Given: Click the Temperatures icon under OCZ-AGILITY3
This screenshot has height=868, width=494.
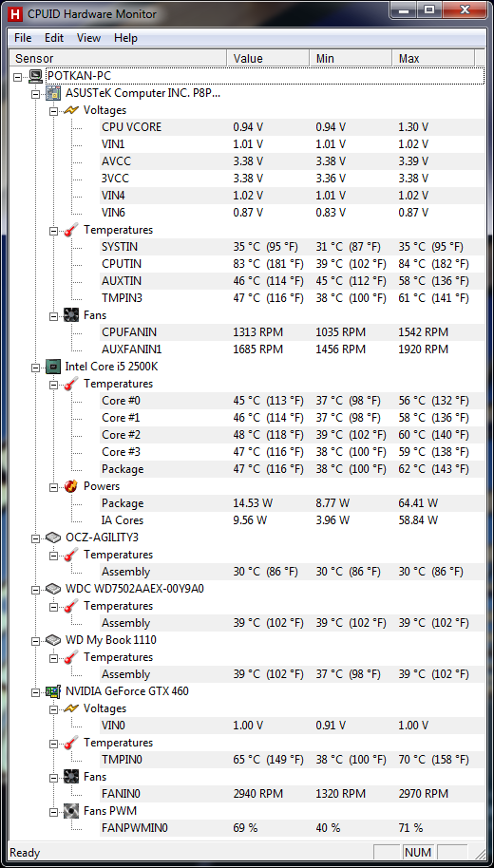Looking at the screenshot, I should pos(71,554).
